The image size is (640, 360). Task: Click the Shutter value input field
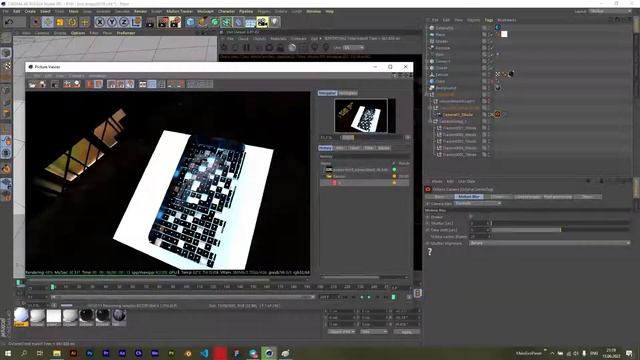pos(479,223)
